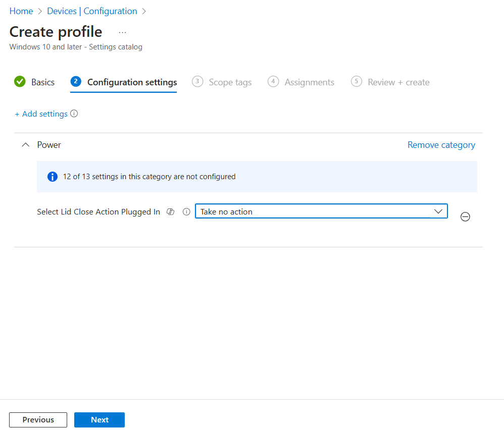Image resolution: width=504 pixels, height=430 pixels.
Task: Click 'Select Lid Close Action Plugged In' label
Action: 98,212
